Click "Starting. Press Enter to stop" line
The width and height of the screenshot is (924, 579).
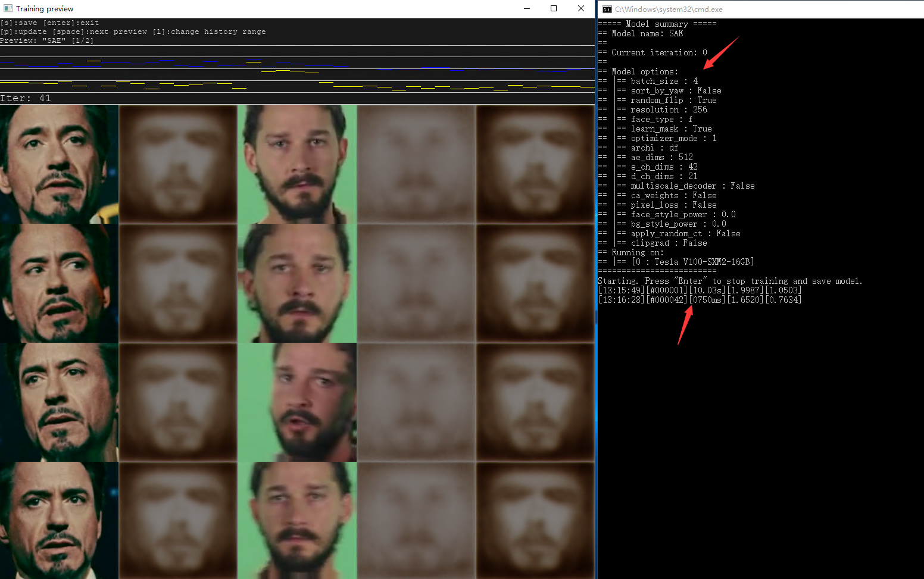click(x=730, y=281)
